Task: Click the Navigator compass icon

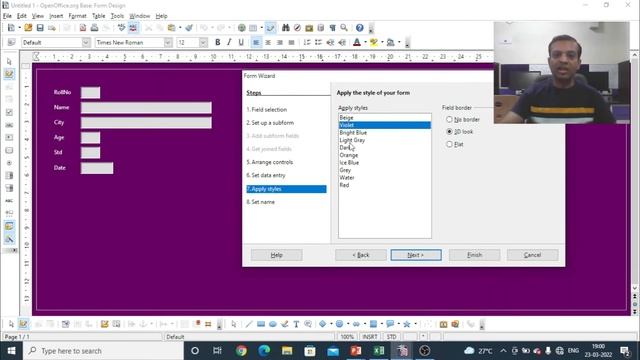Action: pyautogui.click(x=298, y=28)
